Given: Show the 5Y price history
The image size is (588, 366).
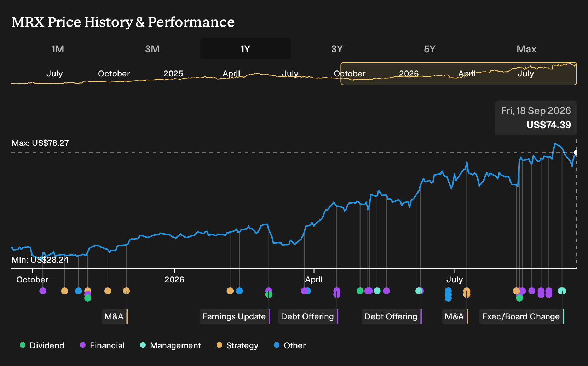Looking at the screenshot, I should click(x=430, y=49).
